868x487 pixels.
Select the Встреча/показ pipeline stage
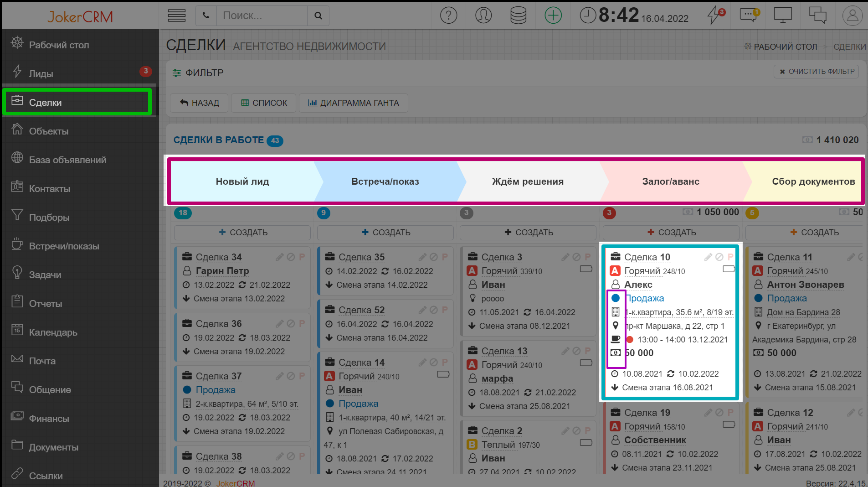(x=385, y=181)
